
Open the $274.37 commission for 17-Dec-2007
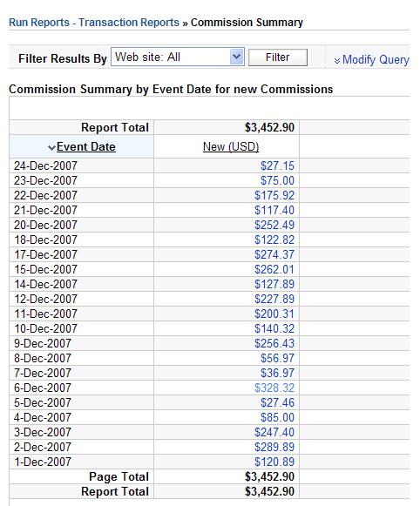point(274,254)
